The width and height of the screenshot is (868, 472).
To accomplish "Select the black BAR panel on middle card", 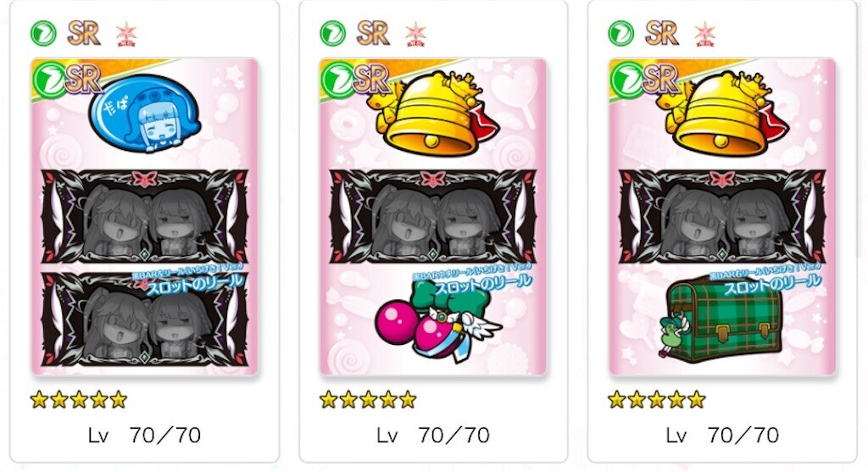I will click(433, 216).
